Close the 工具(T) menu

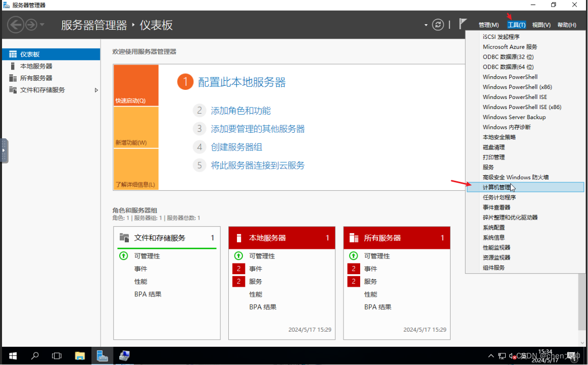pyautogui.click(x=516, y=25)
